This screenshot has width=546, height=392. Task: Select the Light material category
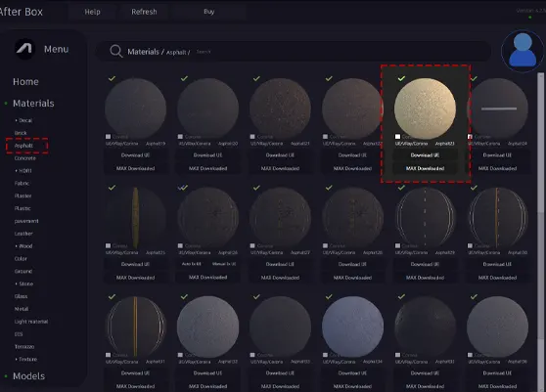click(31, 322)
